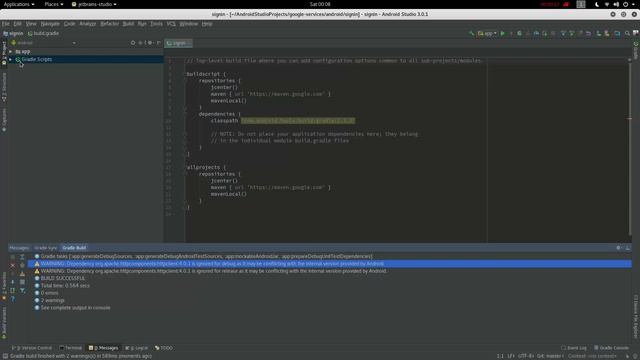Run the app with green play button
The height and width of the screenshot is (360, 640).
pyautogui.click(x=502, y=33)
